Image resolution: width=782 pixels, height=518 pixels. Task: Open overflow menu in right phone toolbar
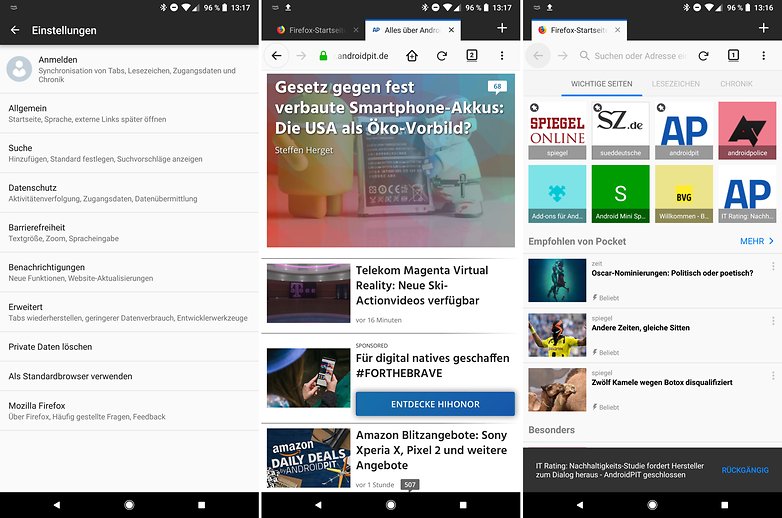pyautogui.click(x=763, y=56)
